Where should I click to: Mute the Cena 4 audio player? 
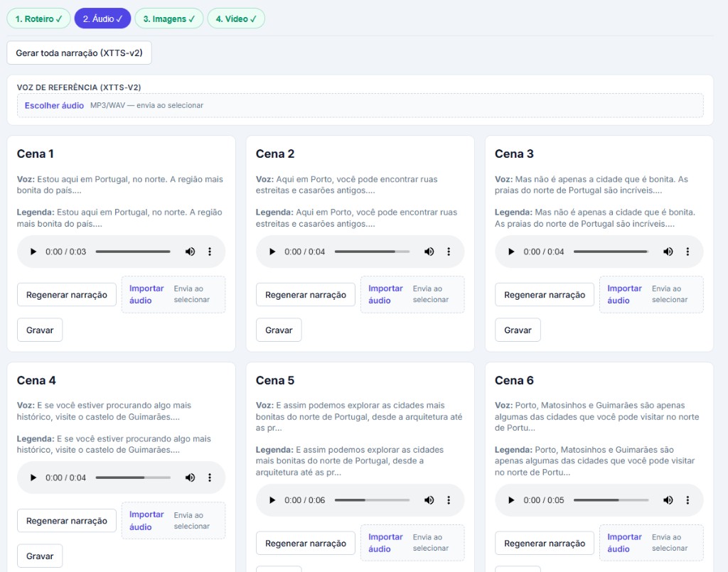(x=190, y=477)
